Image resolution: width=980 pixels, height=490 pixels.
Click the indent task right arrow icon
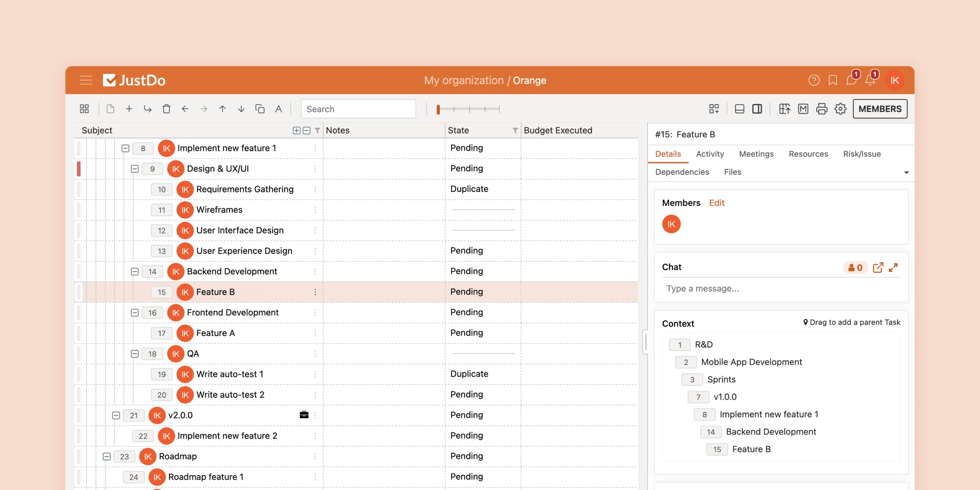pyautogui.click(x=203, y=108)
